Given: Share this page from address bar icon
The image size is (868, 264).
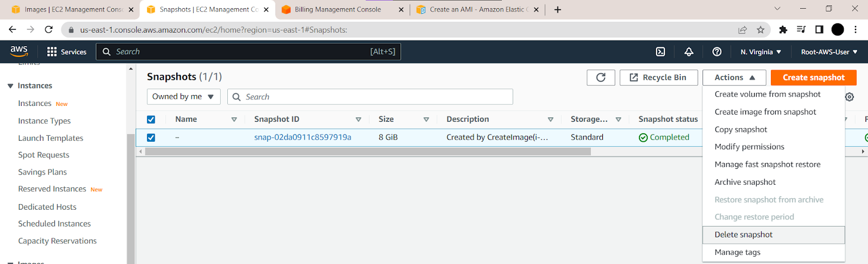Looking at the screenshot, I should pos(742,30).
